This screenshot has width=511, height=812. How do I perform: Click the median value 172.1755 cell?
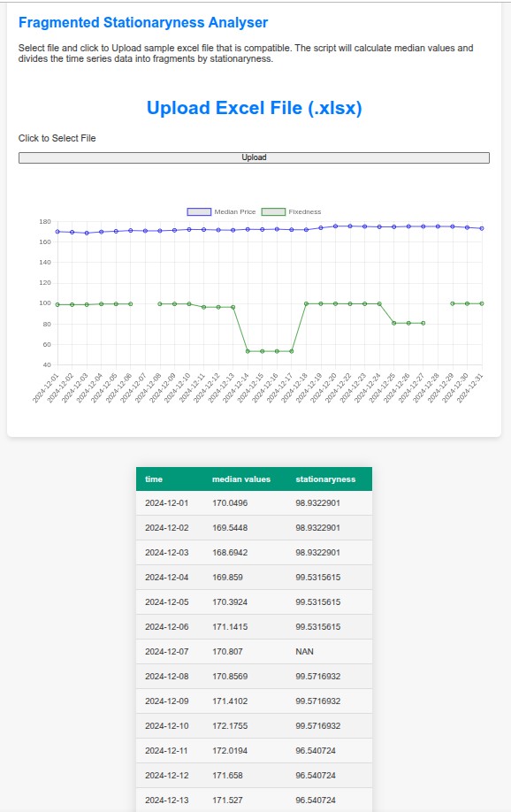230,725
